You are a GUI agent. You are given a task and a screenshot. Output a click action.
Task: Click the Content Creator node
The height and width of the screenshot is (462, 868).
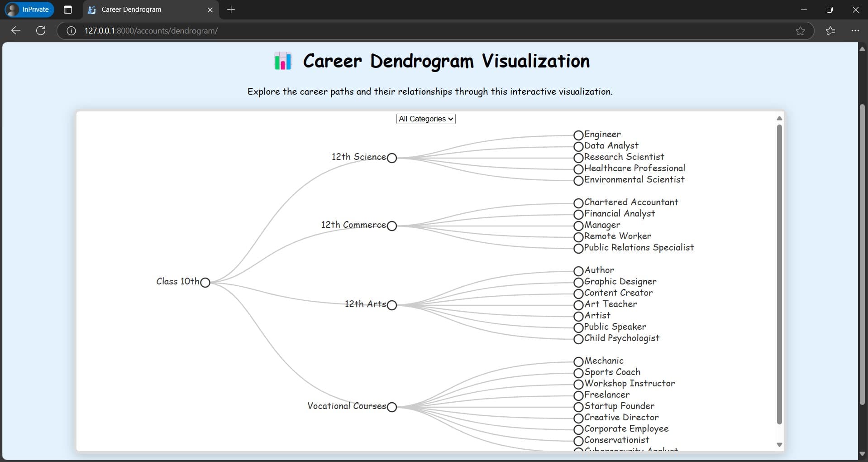pyautogui.click(x=578, y=294)
